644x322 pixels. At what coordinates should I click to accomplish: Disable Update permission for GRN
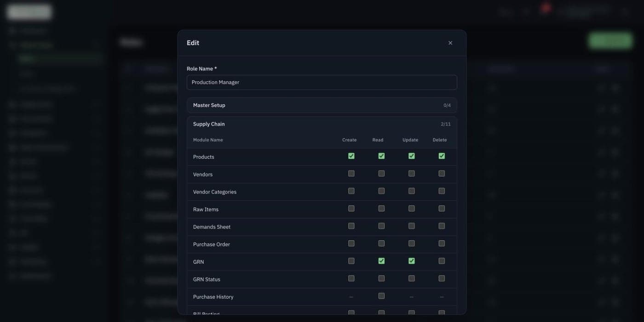[x=412, y=261]
